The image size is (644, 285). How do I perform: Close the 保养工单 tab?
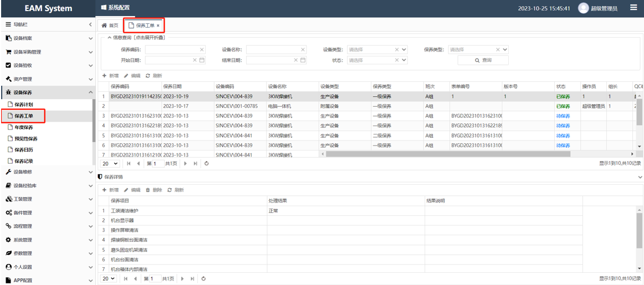158,25
